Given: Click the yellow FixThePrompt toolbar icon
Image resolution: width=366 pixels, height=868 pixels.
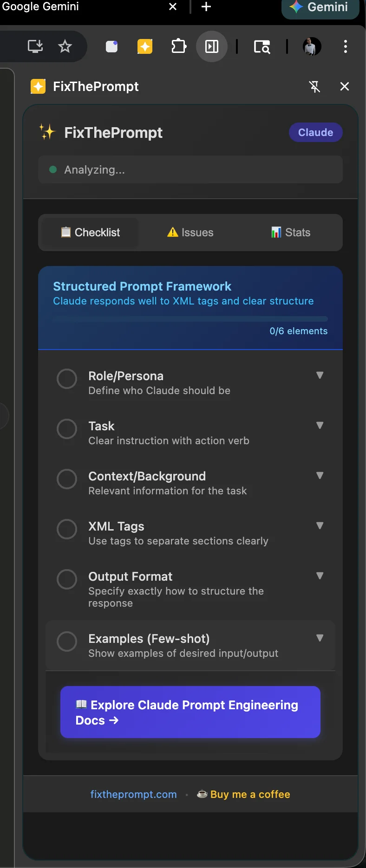Looking at the screenshot, I should pos(145,46).
